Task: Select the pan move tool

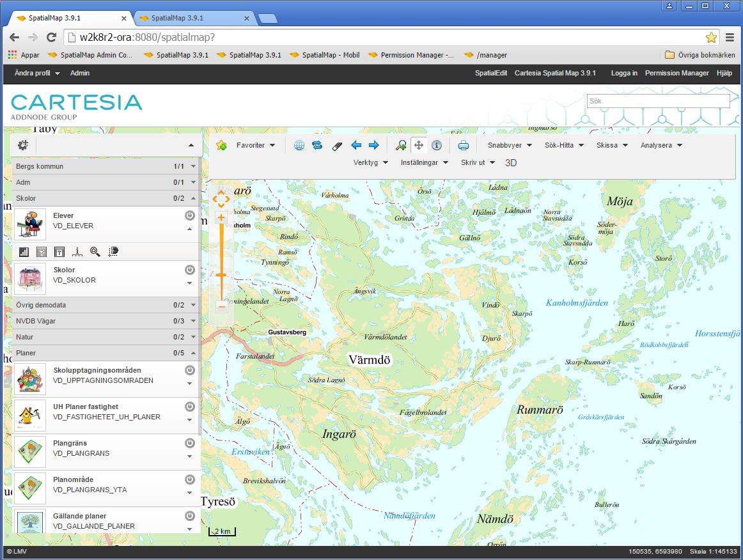Action: [x=419, y=146]
